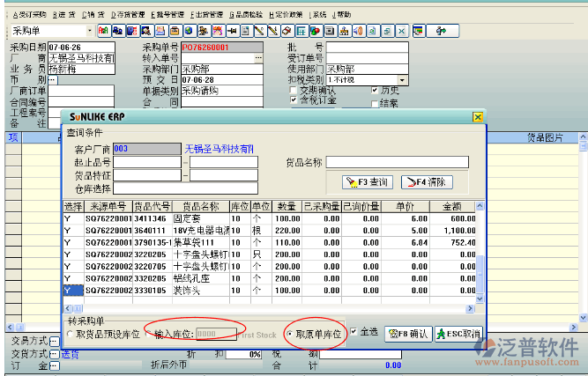
Task: Expand the 扣税类别 dropdown
Action: (402, 79)
